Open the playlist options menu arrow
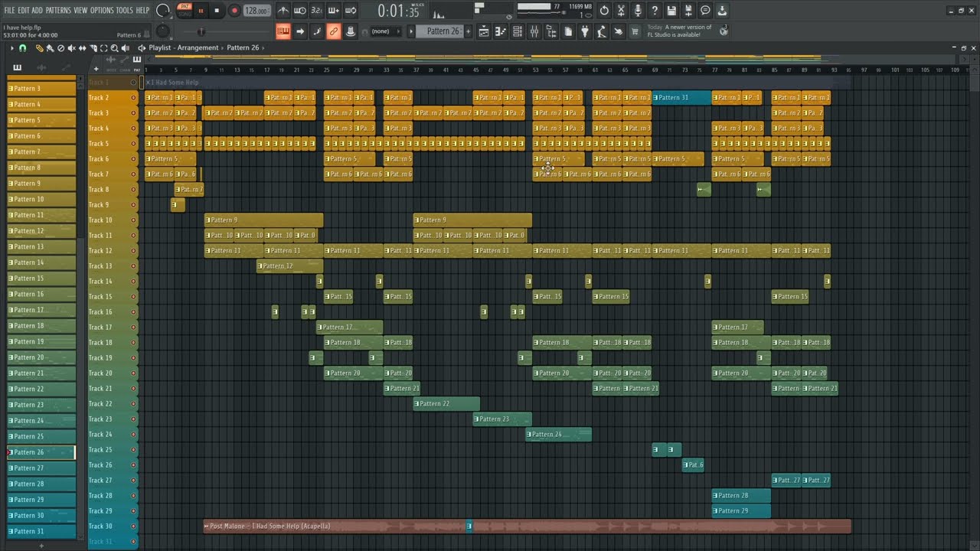 (x=12, y=47)
